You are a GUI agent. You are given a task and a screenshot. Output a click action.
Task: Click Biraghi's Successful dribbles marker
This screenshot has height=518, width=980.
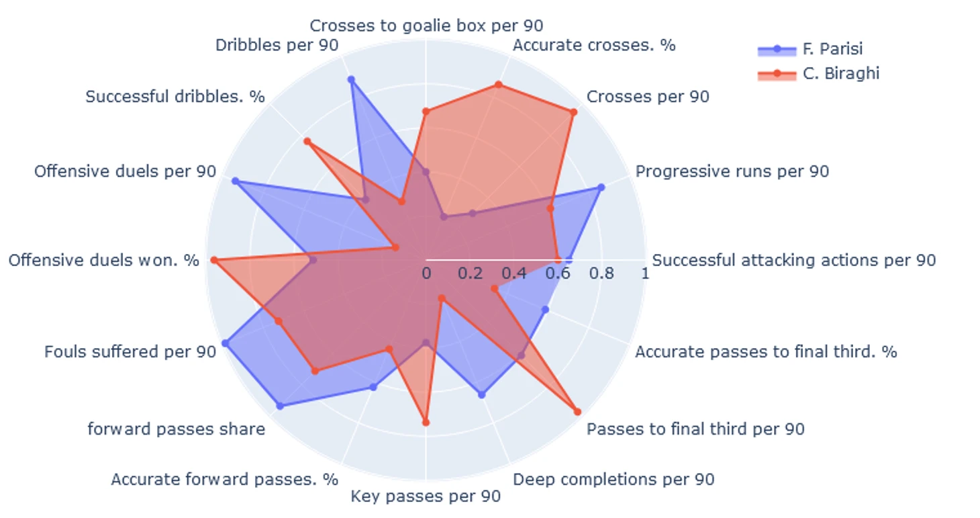point(307,142)
